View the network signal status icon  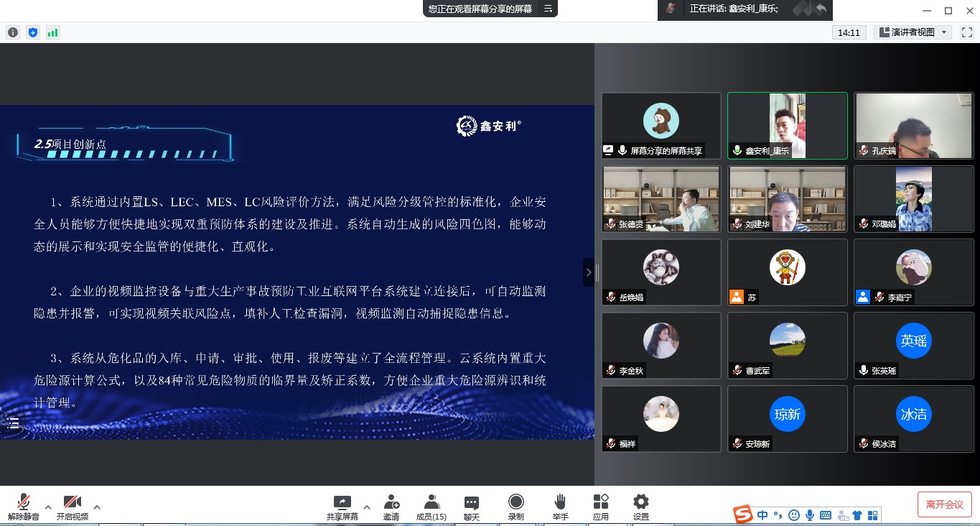(53, 32)
